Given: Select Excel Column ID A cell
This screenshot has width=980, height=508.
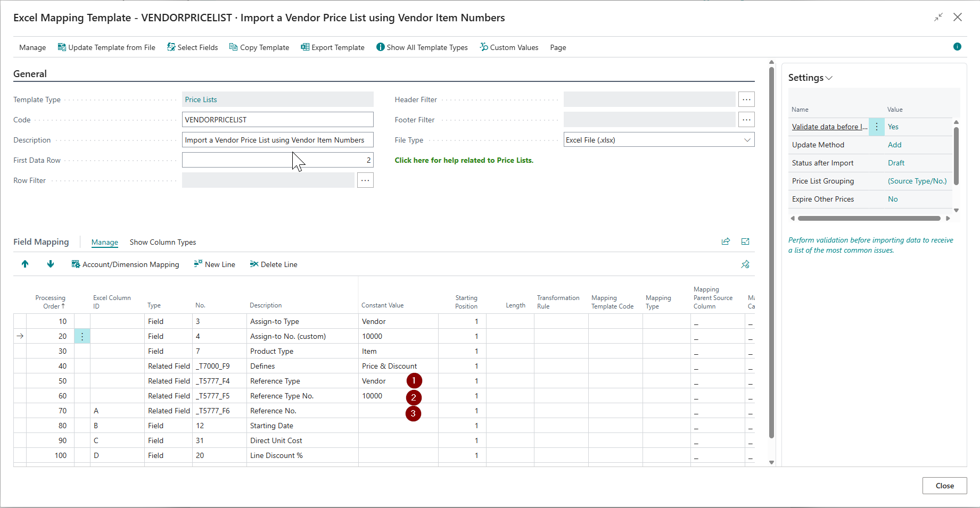Looking at the screenshot, I should [117, 411].
